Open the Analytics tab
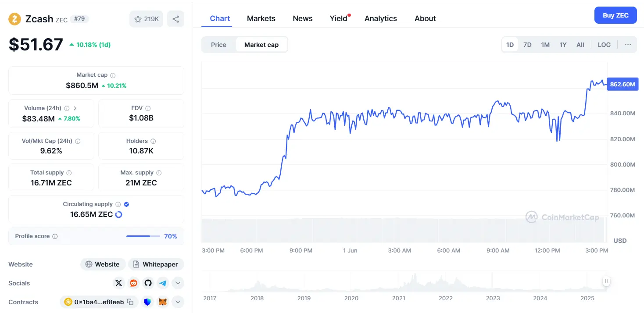644x313 pixels. (381, 18)
